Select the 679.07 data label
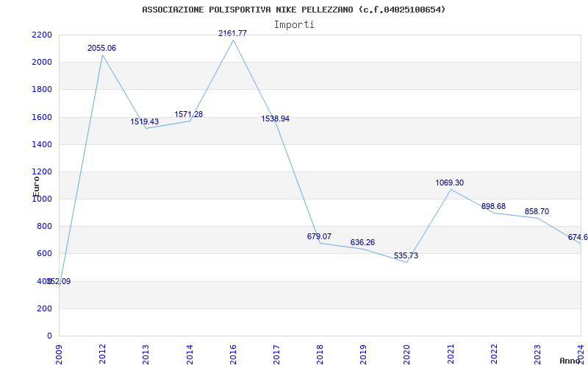This screenshot has width=588, height=368. (319, 236)
